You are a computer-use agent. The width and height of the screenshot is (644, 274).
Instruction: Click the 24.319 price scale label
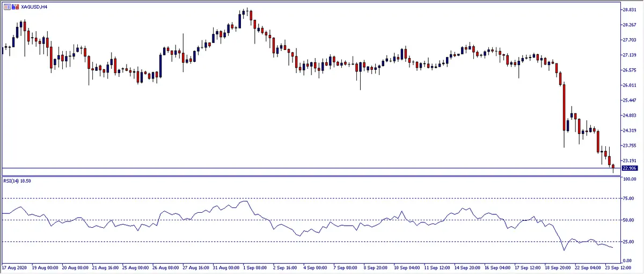tap(629, 131)
